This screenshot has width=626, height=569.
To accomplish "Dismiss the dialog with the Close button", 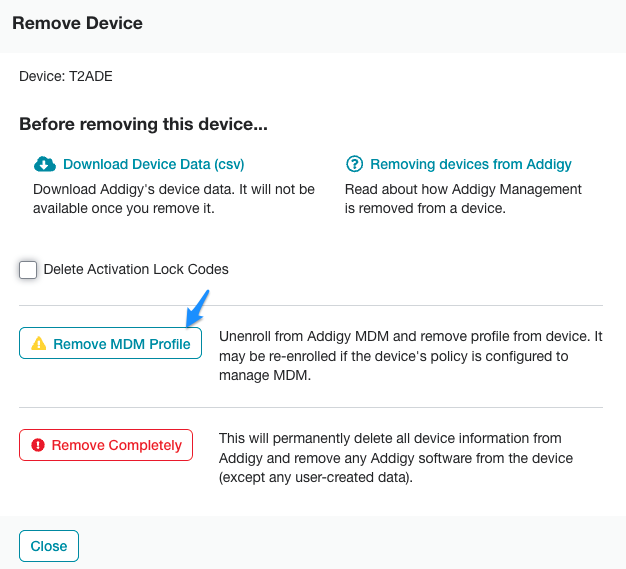I will click(x=49, y=546).
